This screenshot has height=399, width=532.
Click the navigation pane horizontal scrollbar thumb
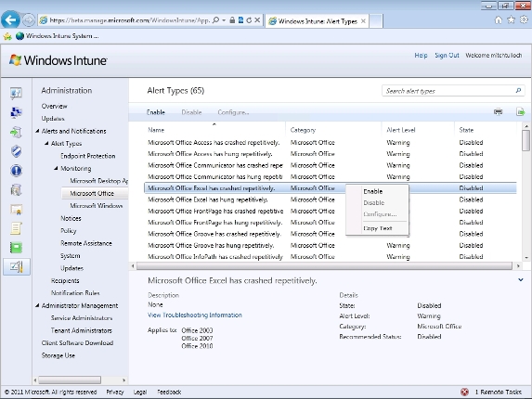point(70,380)
